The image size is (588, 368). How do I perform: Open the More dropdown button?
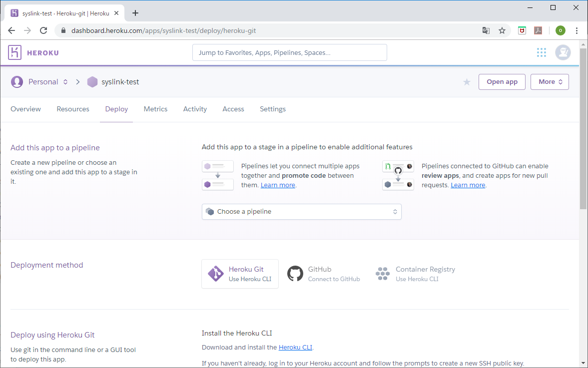(550, 82)
